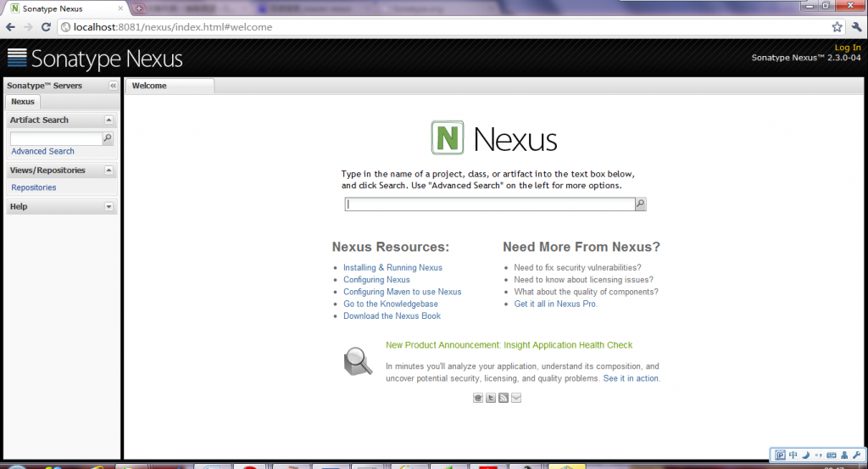868x469 pixels.
Task: Go forward with the browser forward arrow
Action: (x=28, y=26)
